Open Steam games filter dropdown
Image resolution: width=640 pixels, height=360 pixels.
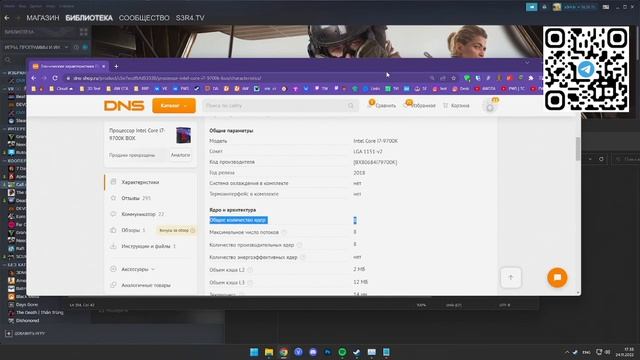[66, 47]
